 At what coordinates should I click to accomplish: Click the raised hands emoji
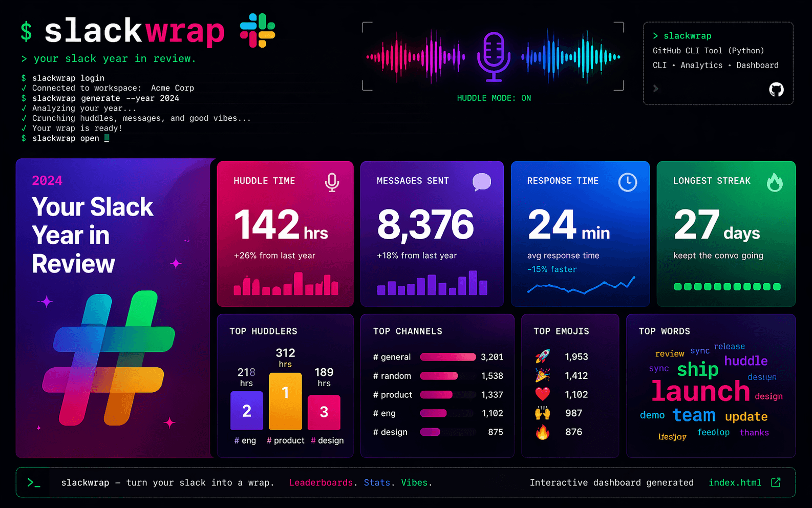point(543,413)
